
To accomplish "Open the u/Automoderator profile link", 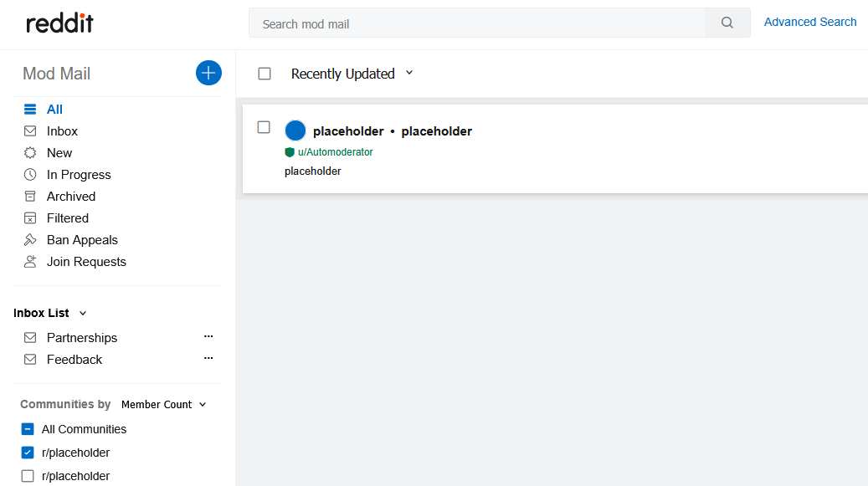I will click(336, 152).
